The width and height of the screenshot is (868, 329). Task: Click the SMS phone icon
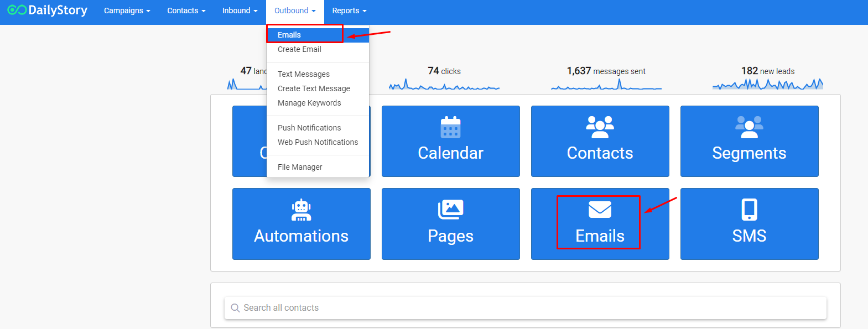click(749, 210)
